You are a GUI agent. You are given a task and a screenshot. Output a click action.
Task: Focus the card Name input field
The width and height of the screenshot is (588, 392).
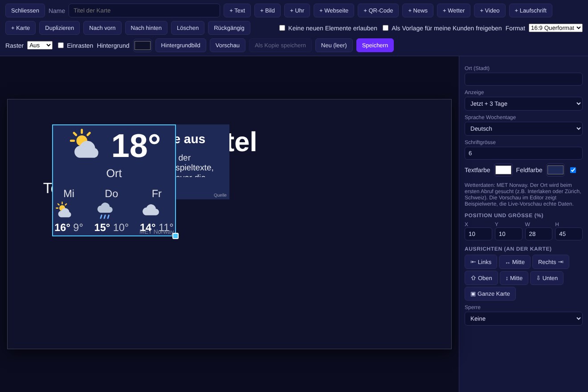[144, 11]
